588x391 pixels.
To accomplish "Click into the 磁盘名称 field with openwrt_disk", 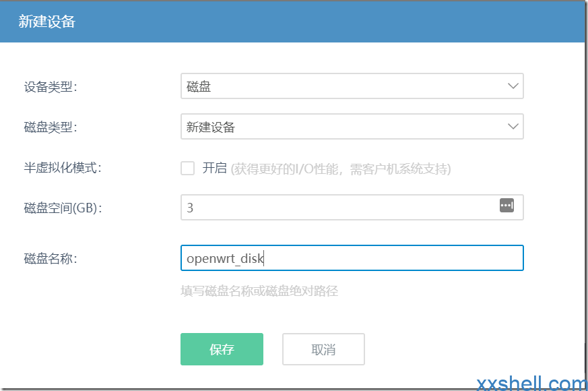I will [352, 258].
